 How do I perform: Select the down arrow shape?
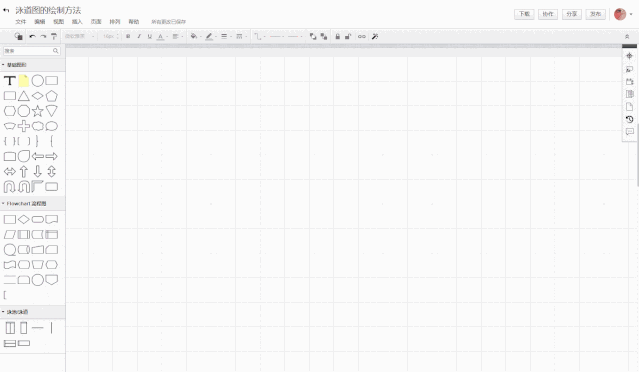point(37,171)
